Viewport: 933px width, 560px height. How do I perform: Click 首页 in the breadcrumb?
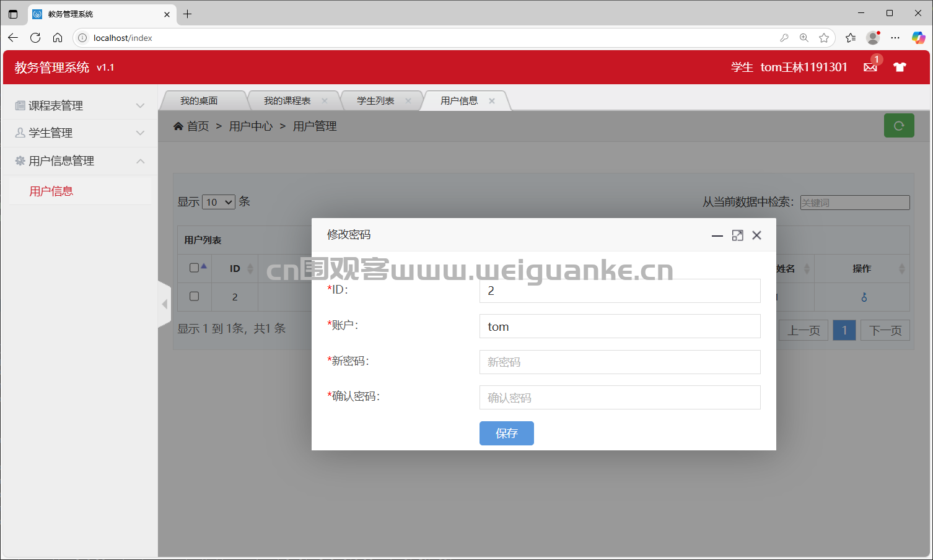198,126
